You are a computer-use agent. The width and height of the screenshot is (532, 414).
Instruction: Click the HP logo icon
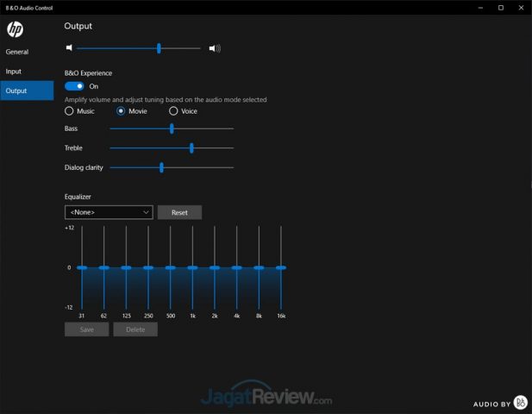(x=16, y=30)
